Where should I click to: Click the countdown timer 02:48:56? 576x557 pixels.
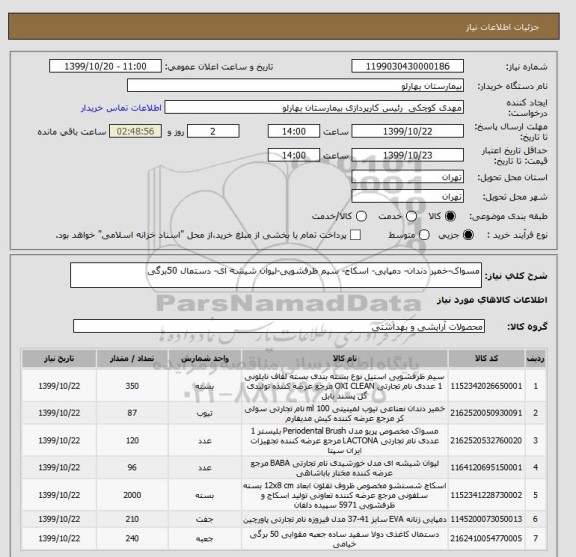(x=136, y=131)
